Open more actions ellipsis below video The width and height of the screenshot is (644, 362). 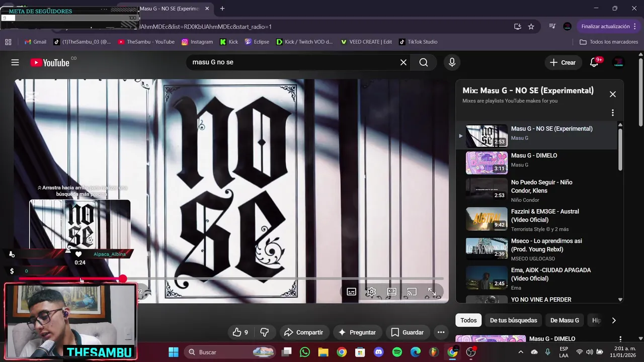tap(441, 332)
